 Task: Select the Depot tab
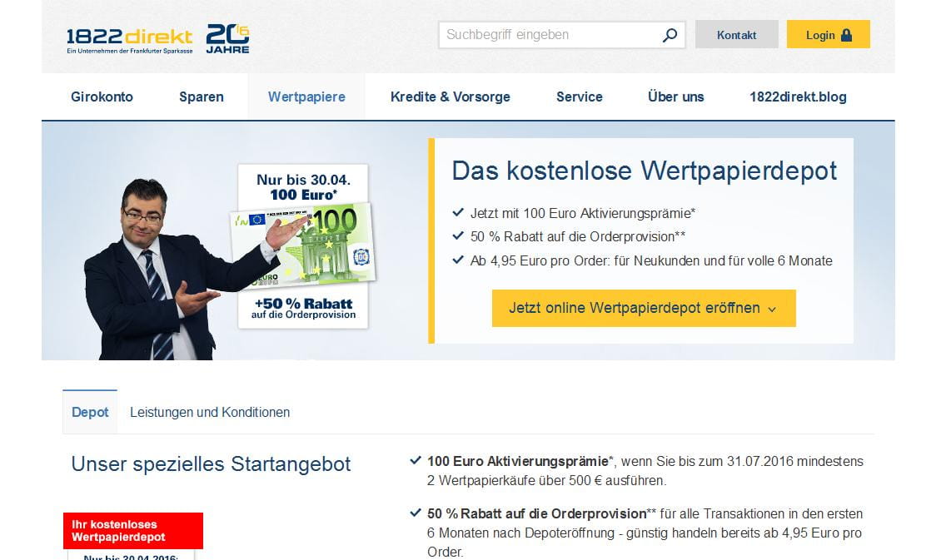tap(90, 412)
